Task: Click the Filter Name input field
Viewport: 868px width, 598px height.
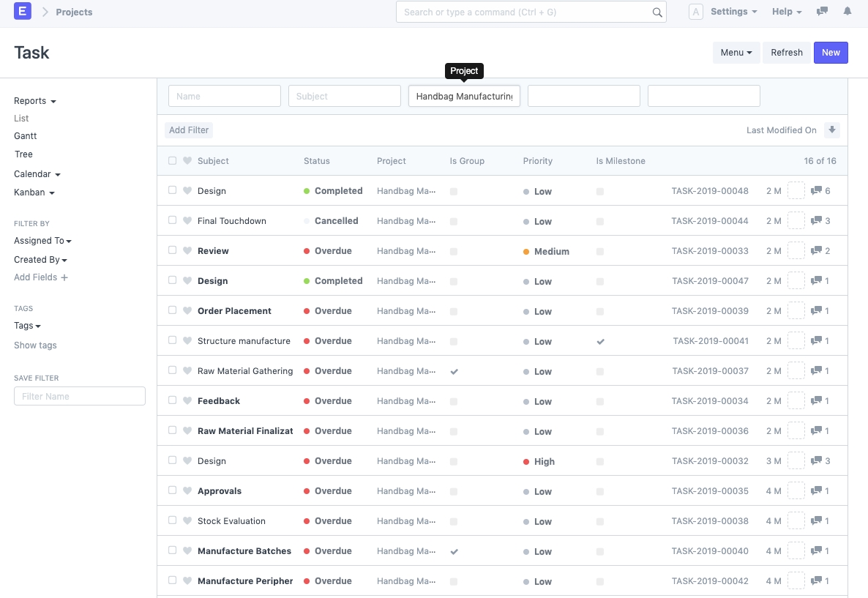Action: [x=80, y=397]
